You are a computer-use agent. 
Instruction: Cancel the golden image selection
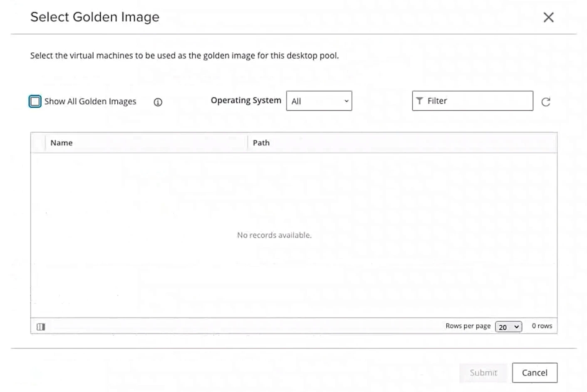tap(535, 373)
